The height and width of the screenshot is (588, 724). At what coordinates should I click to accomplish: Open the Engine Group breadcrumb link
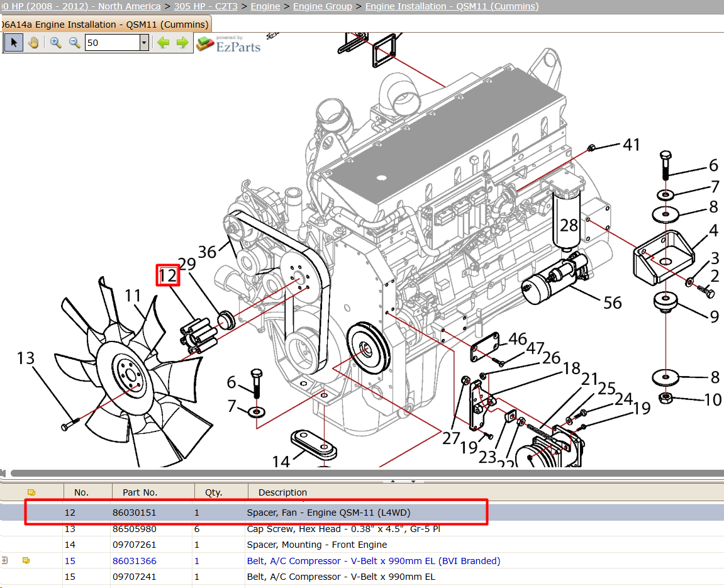322,6
